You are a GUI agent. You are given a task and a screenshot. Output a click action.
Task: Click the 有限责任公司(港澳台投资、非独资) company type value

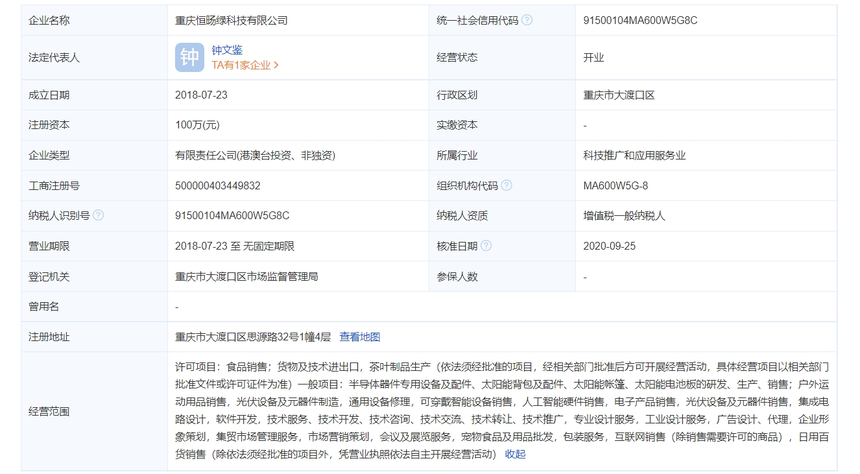tap(255, 155)
